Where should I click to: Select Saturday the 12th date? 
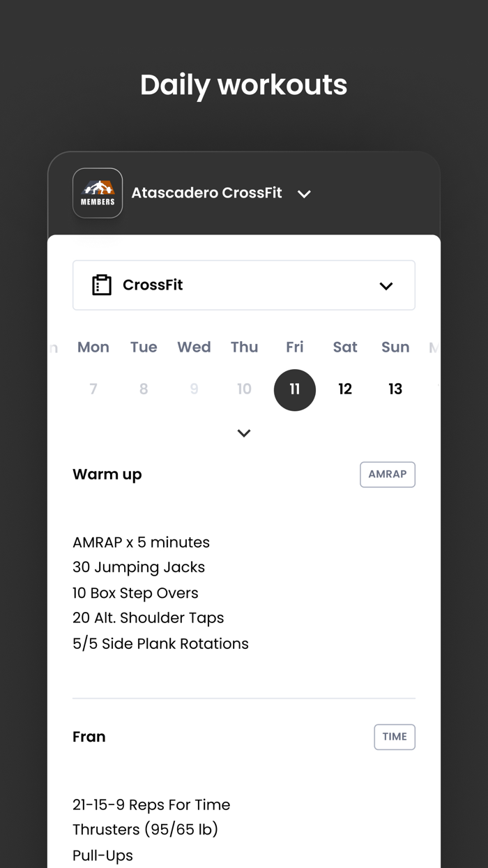[345, 389]
